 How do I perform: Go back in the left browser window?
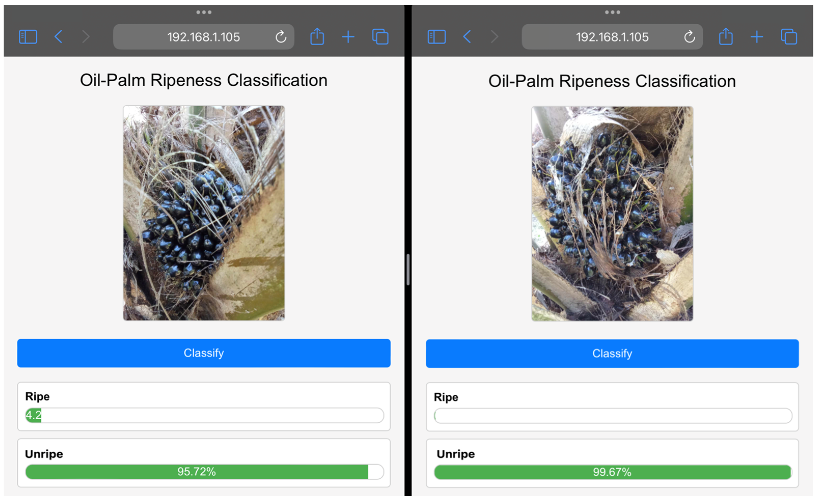click(58, 37)
